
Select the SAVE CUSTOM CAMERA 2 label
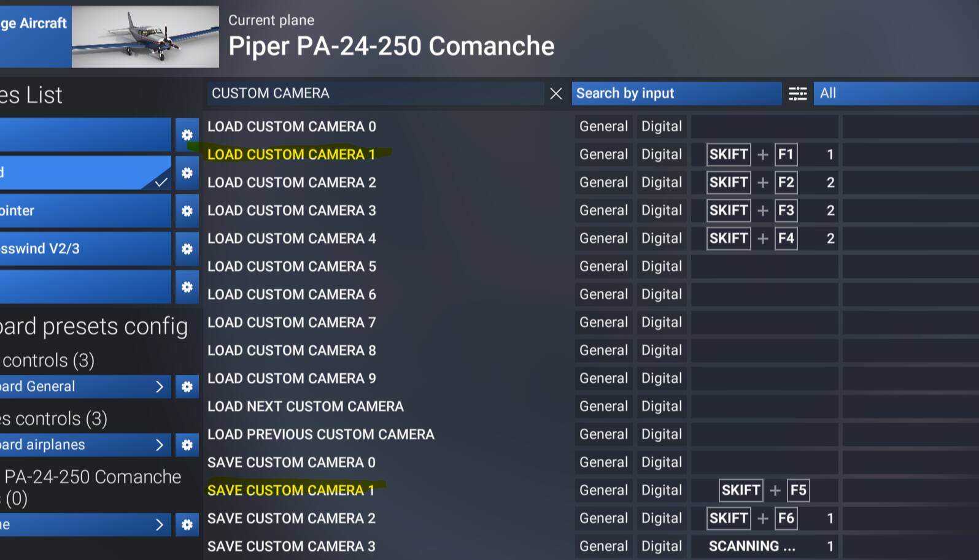pyautogui.click(x=292, y=518)
